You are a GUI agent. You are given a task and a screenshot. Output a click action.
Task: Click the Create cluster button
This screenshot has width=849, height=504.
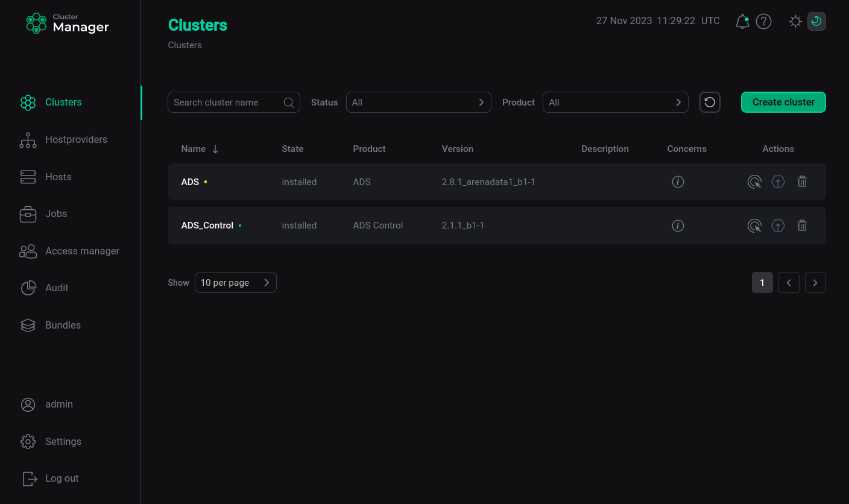783,102
